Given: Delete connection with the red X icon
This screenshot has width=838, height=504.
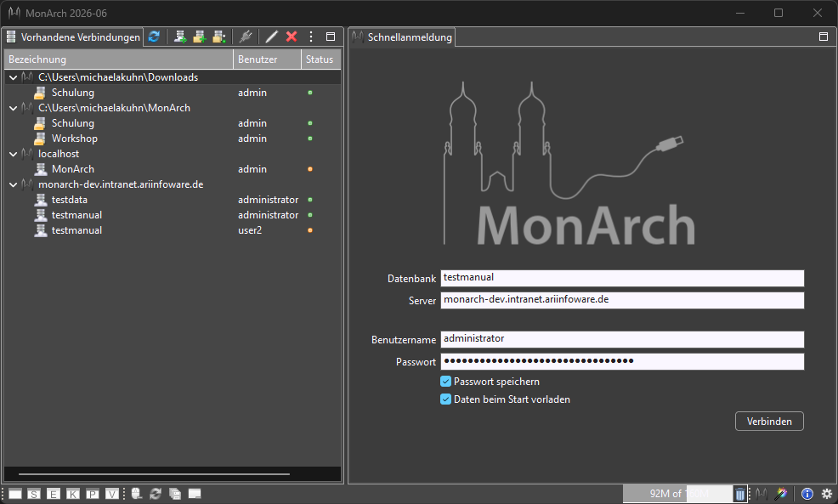Looking at the screenshot, I should point(292,37).
